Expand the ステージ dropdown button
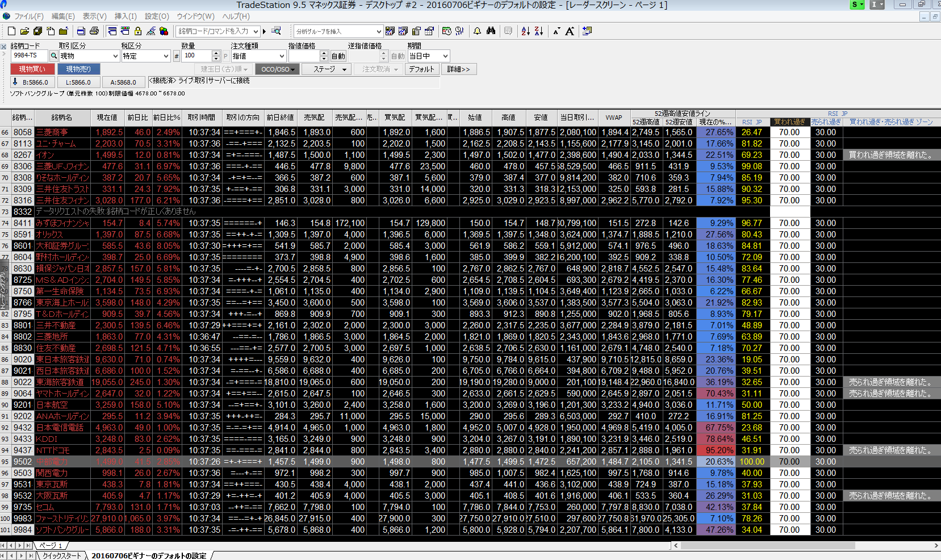Screen dimensions: 941x560 pos(328,69)
